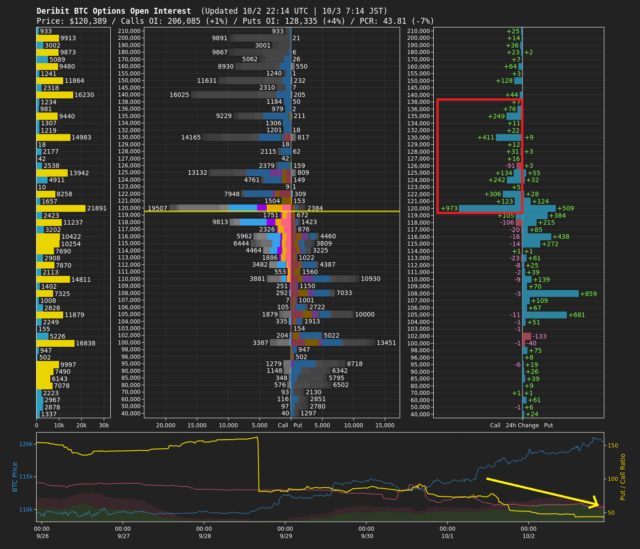The image size is (640, 549).
Task: Click the 30k tick on left panel axis
Action: (103, 424)
